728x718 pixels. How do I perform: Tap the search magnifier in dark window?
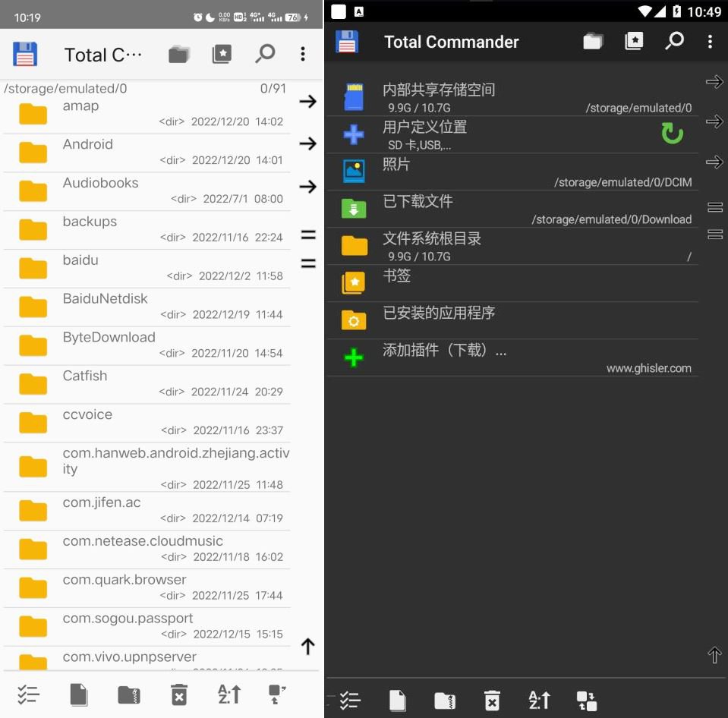(674, 41)
